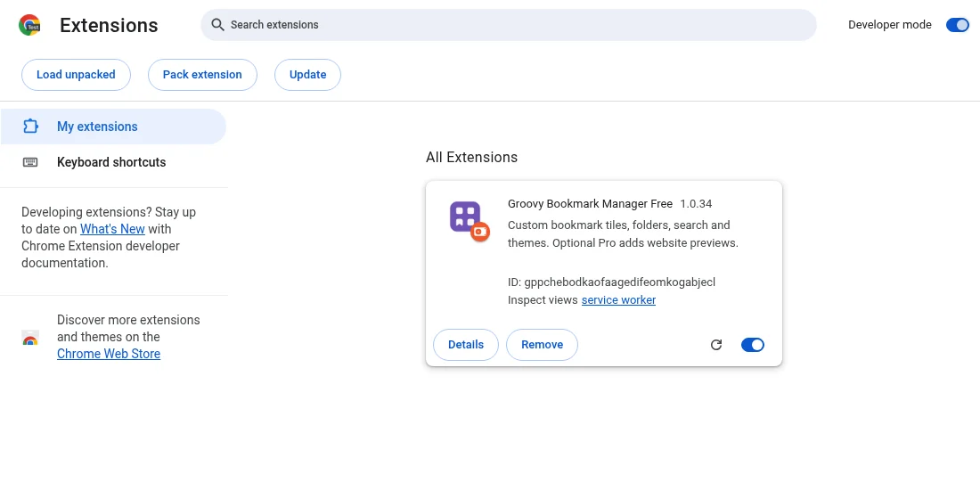This screenshot has height=499, width=980.
Task: Click the Update button
Action: (307, 75)
